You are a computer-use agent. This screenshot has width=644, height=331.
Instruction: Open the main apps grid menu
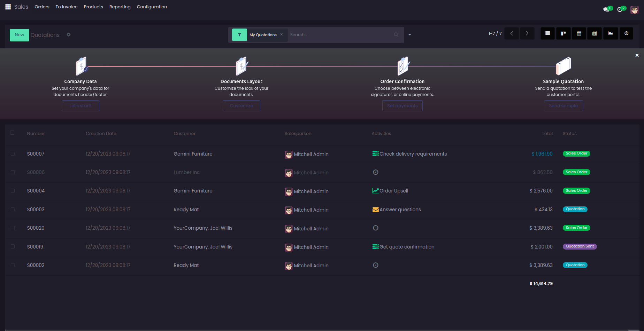point(8,7)
